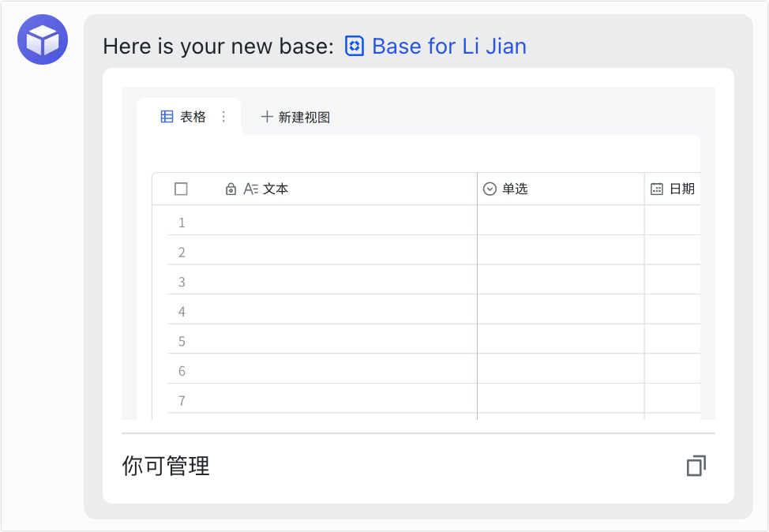Image resolution: width=769 pixels, height=532 pixels.
Task: Select row number 1 in the table
Action: 182,223
